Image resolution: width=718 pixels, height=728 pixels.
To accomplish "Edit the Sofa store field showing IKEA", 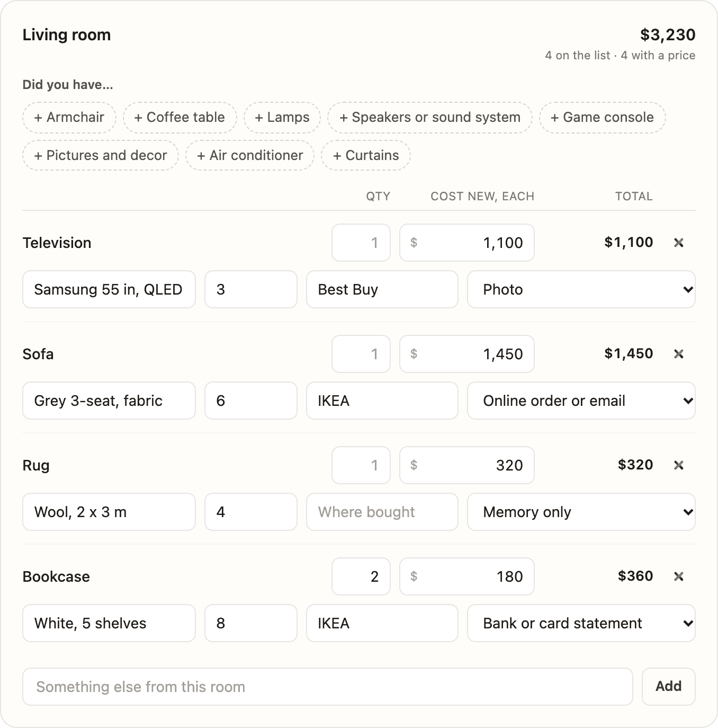I will [382, 401].
